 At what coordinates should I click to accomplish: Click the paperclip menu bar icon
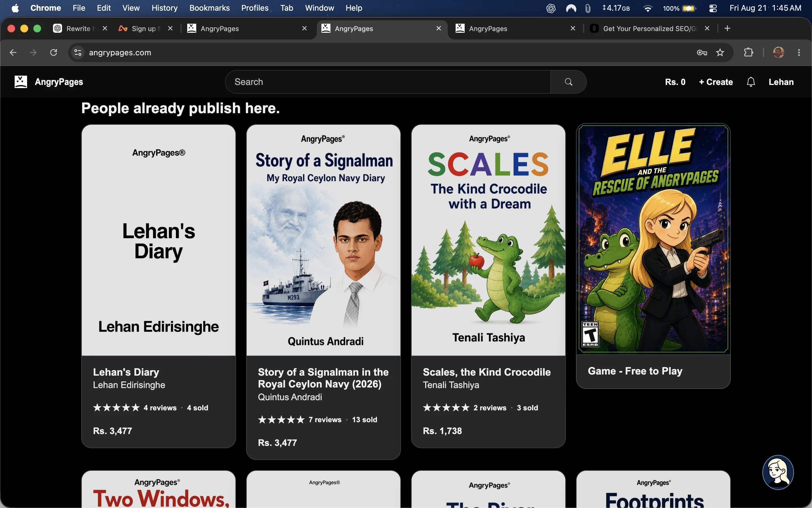(x=588, y=8)
